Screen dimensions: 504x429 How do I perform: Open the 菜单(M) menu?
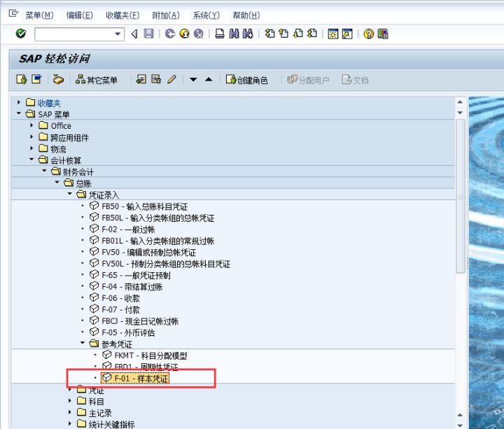pos(39,15)
